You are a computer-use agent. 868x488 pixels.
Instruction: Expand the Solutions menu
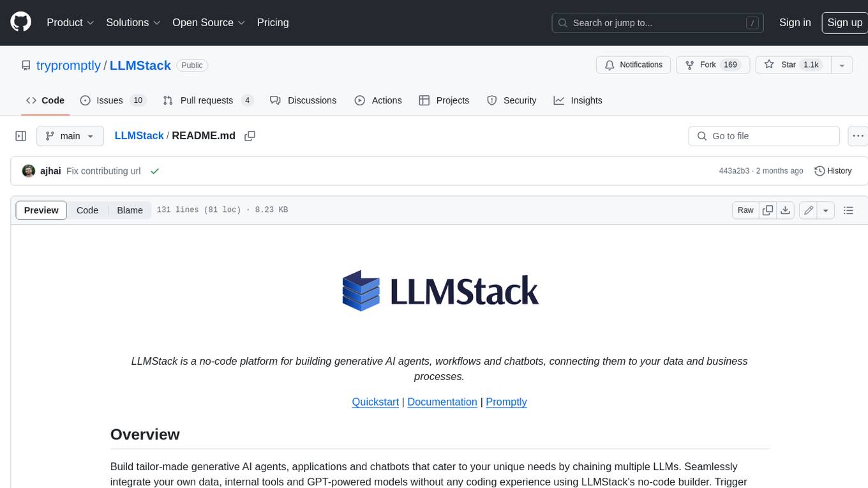pyautogui.click(x=133, y=22)
